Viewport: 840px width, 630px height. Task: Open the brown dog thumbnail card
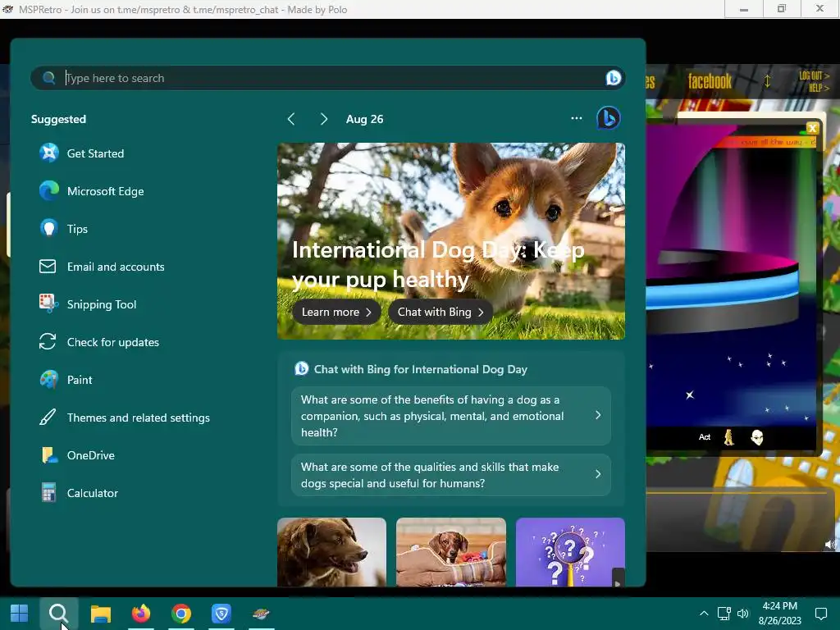point(331,552)
